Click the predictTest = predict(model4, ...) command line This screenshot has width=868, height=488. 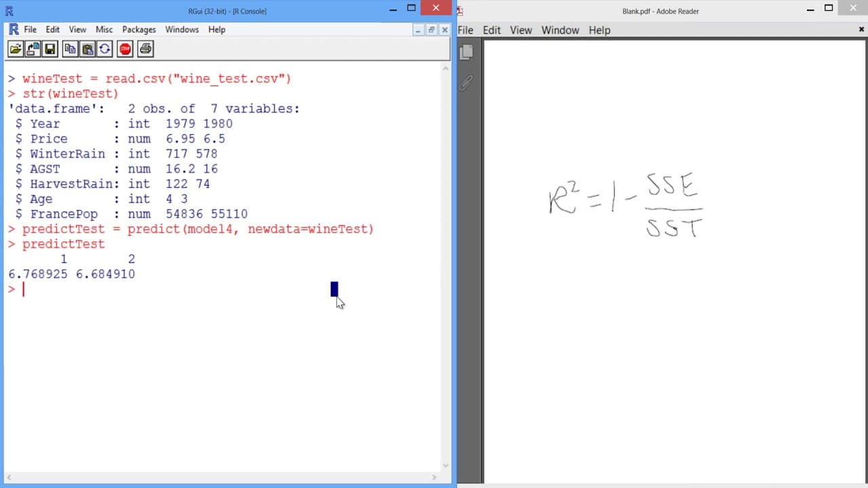coord(191,229)
